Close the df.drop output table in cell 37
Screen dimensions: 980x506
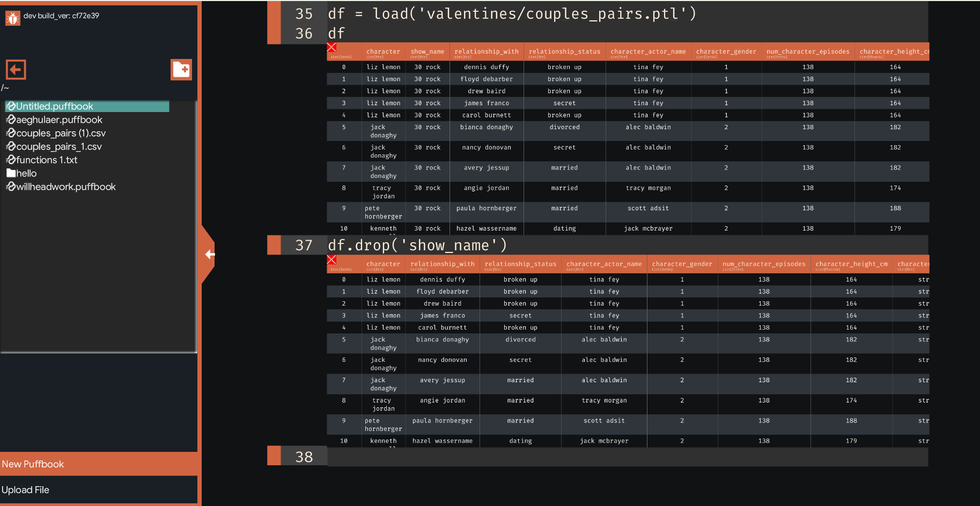[331, 259]
